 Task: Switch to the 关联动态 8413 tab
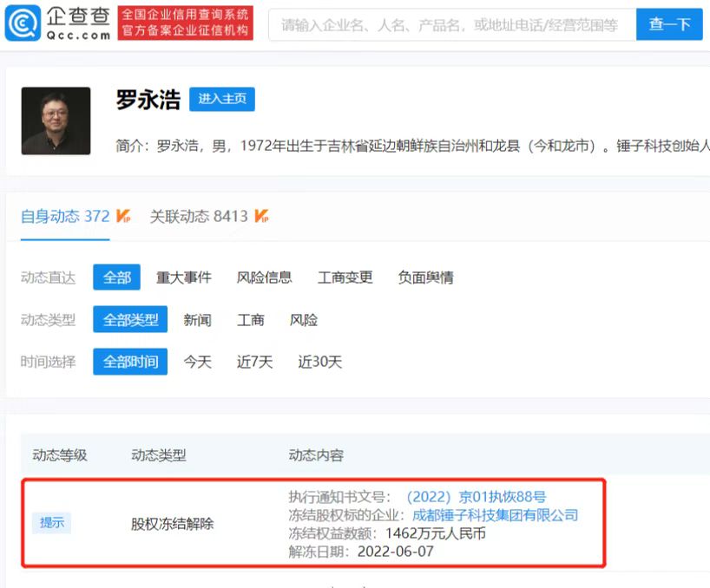[x=199, y=216]
